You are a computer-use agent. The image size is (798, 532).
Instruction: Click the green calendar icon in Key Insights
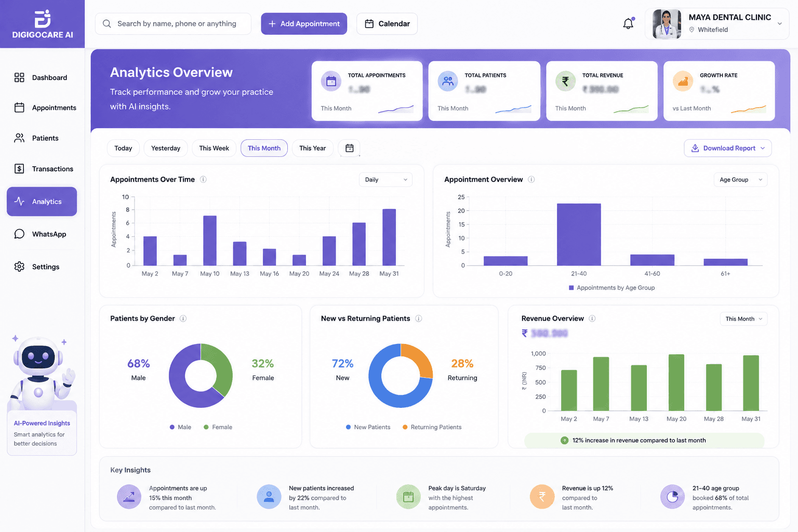[x=408, y=497]
